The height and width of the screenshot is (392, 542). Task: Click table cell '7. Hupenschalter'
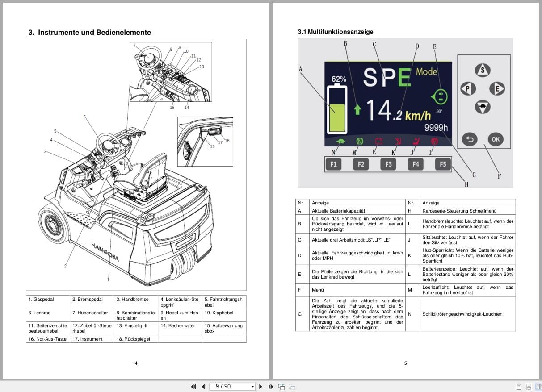92,316
